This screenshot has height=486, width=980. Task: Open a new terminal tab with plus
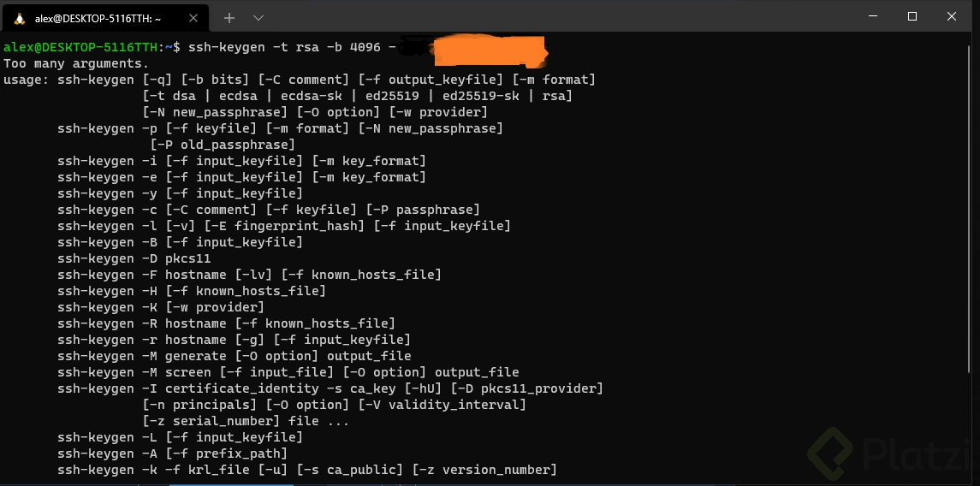click(x=229, y=18)
